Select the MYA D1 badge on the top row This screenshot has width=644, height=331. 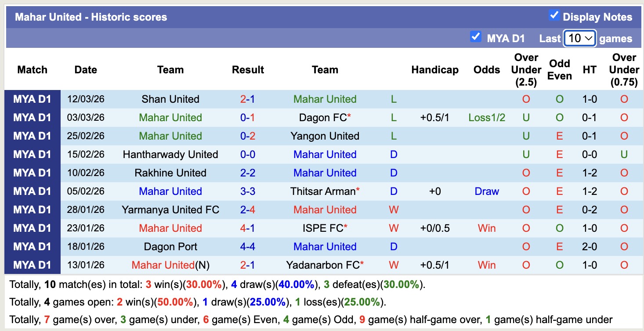tap(32, 99)
